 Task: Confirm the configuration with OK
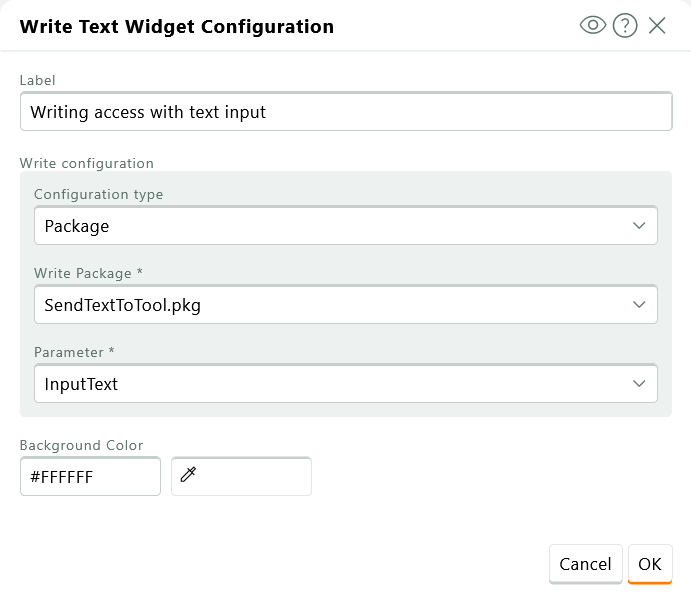(x=650, y=564)
